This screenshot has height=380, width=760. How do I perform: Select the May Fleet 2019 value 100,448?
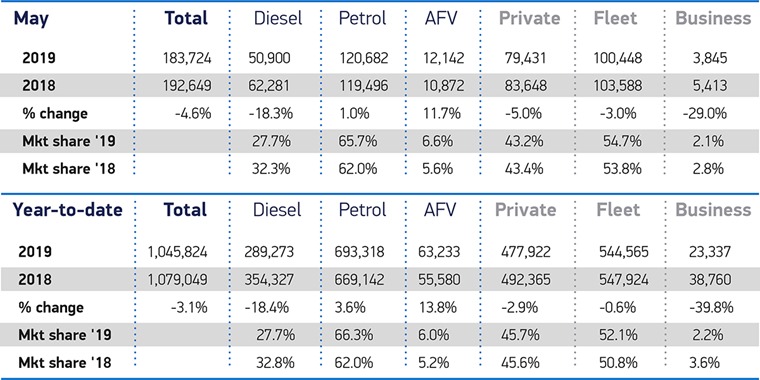pos(618,58)
